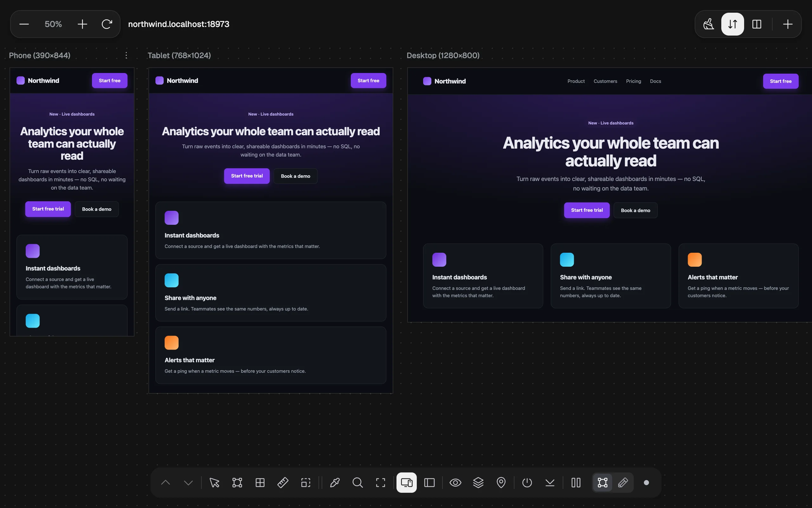Click the two vertical bars pause icon

click(x=576, y=483)
